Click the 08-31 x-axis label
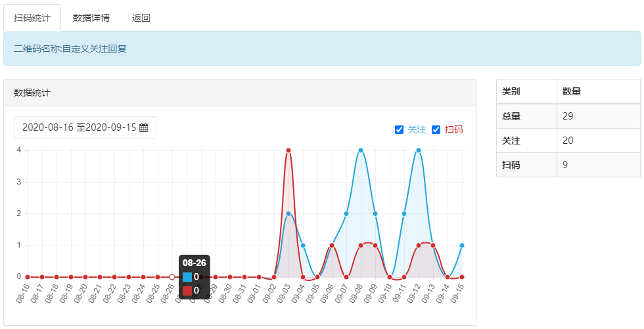This screenshot has width=644, height=329. click(x=239, y=293)
